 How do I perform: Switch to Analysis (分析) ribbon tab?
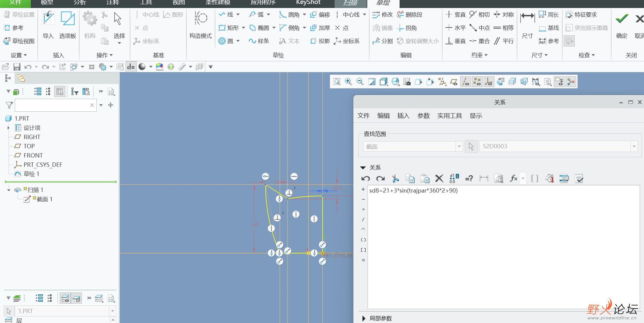point(80,2)
